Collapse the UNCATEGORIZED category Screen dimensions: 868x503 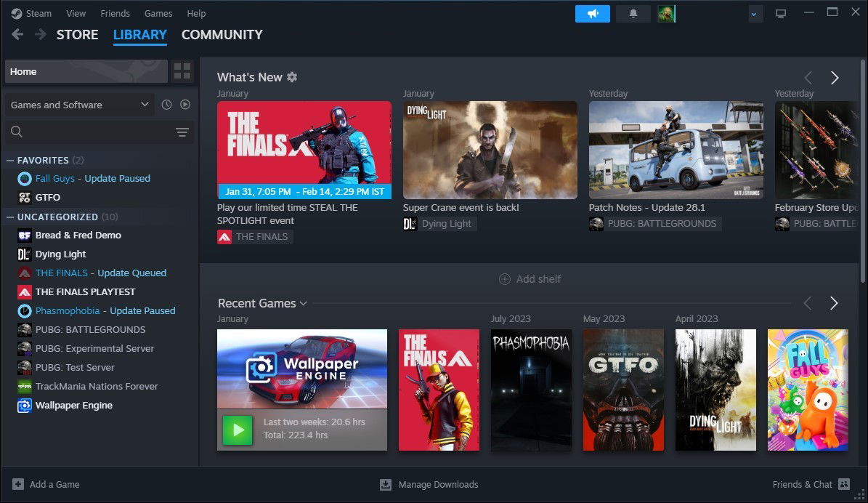(9, 217)
